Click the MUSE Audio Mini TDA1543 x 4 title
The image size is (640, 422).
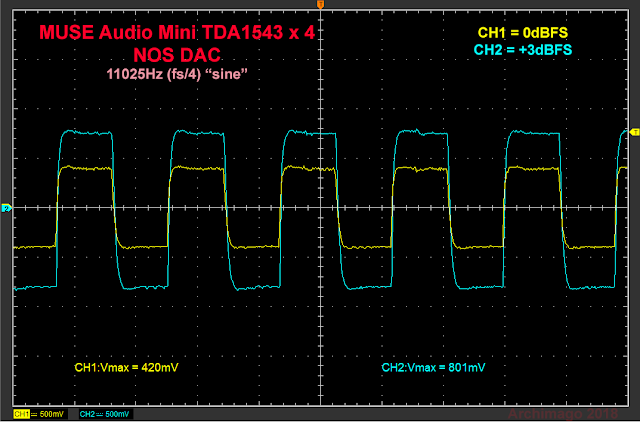point(177,32)
